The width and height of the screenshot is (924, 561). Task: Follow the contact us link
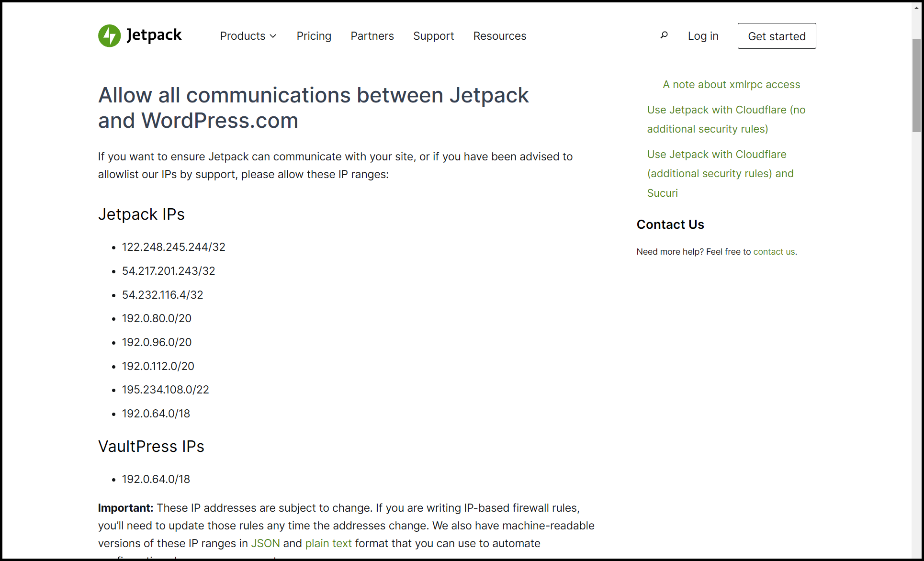(x=774, y=252)
